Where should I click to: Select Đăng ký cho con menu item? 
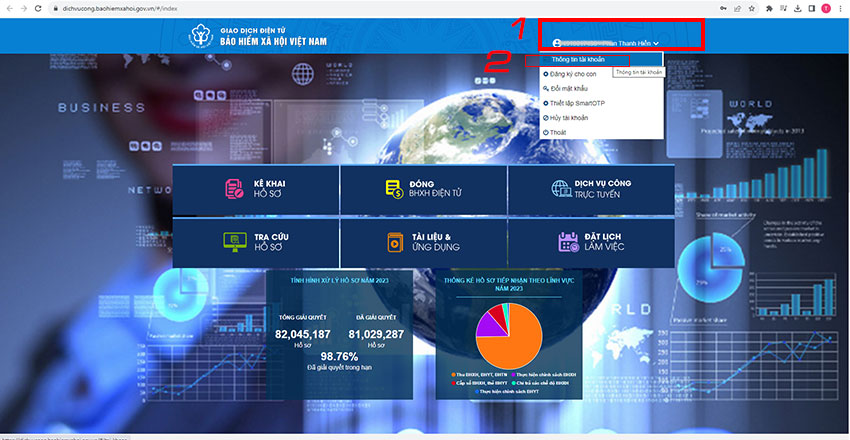point(601,74)
